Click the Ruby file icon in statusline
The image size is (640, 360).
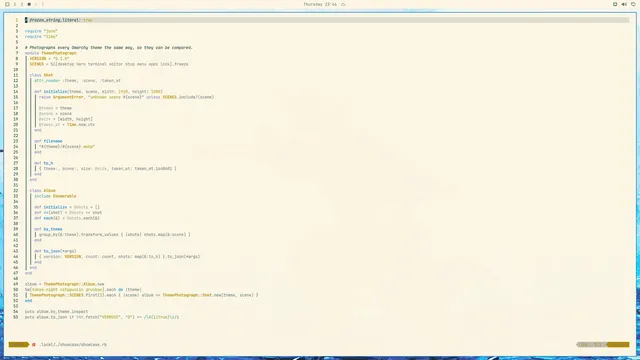tap(34, 344)
